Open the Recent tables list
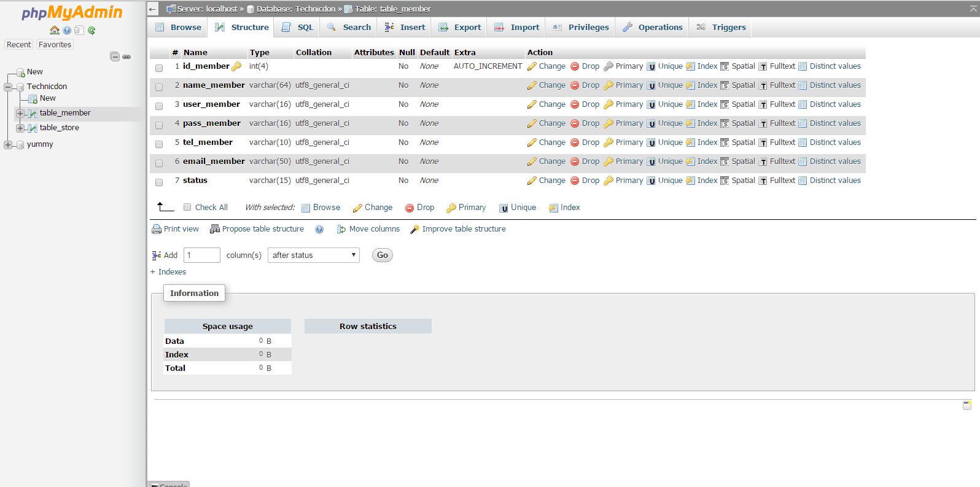 [19, 44]
